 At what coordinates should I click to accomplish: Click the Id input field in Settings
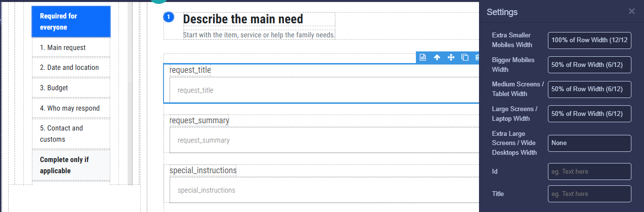click(x=590, y=171)
